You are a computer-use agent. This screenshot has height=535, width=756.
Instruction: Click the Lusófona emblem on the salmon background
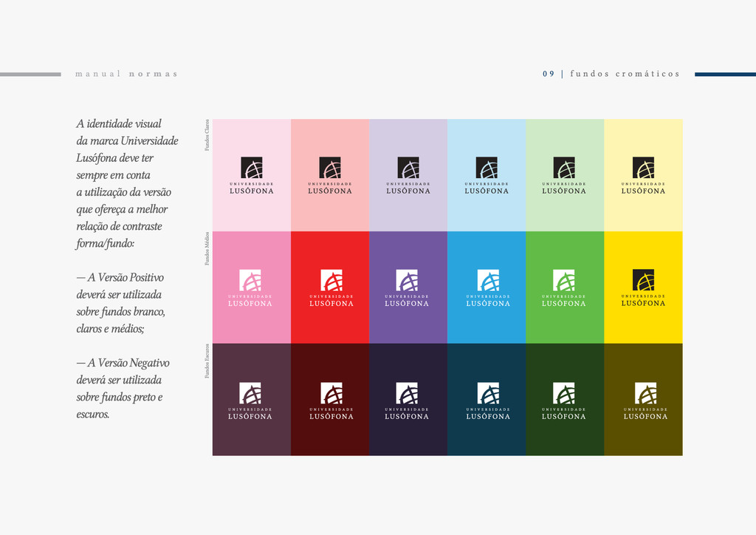pos(330,168)
